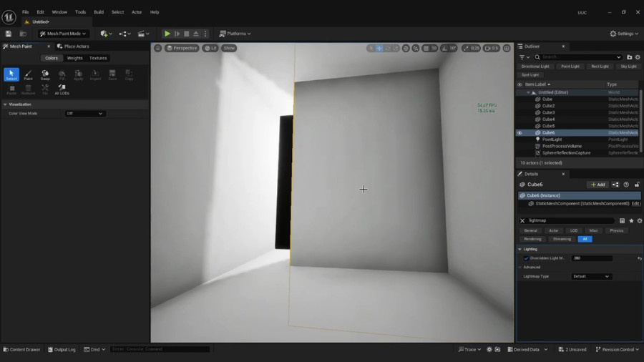
Task: Open the add content cube dropdown
Action: click(x=106, y=34)
